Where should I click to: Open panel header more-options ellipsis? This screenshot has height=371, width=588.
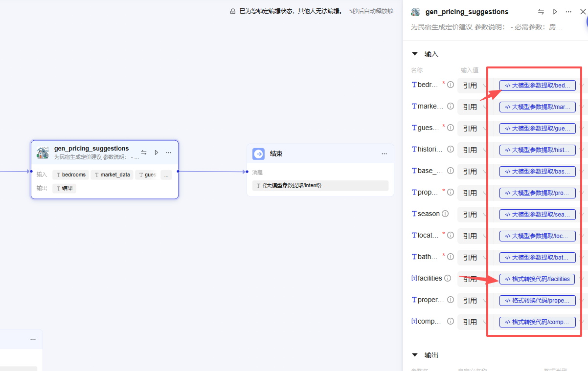coord(568,12)
